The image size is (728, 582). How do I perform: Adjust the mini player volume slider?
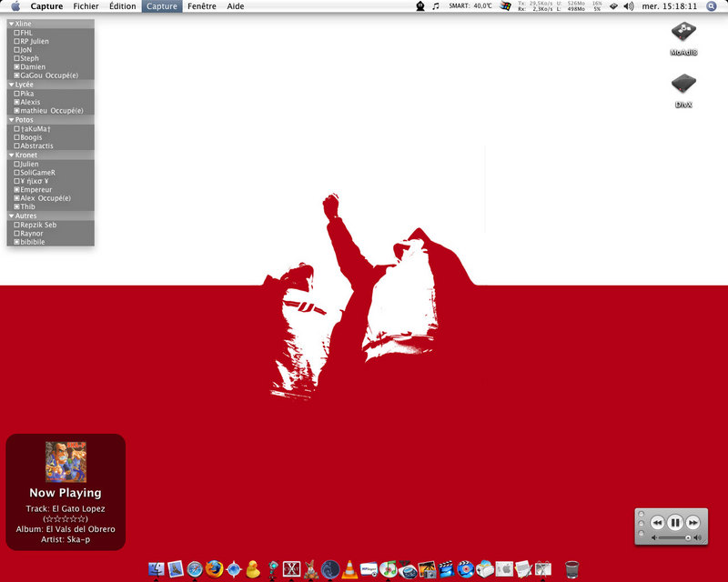[674, 538]
